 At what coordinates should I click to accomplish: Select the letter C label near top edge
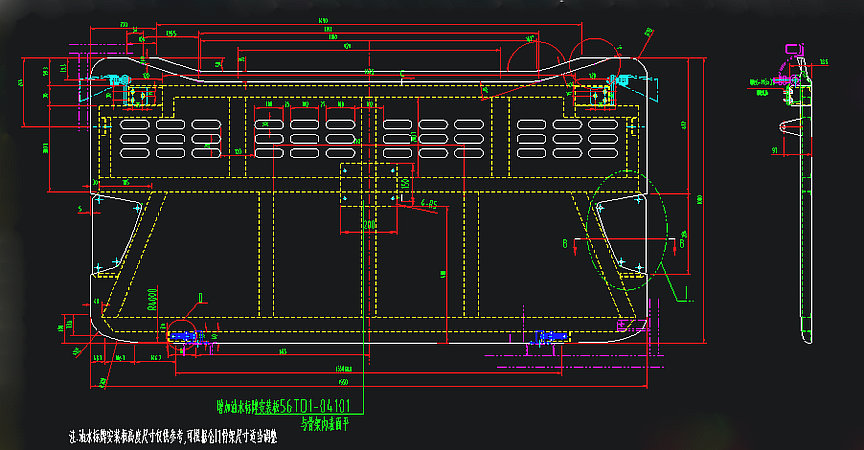click(402, 75)
